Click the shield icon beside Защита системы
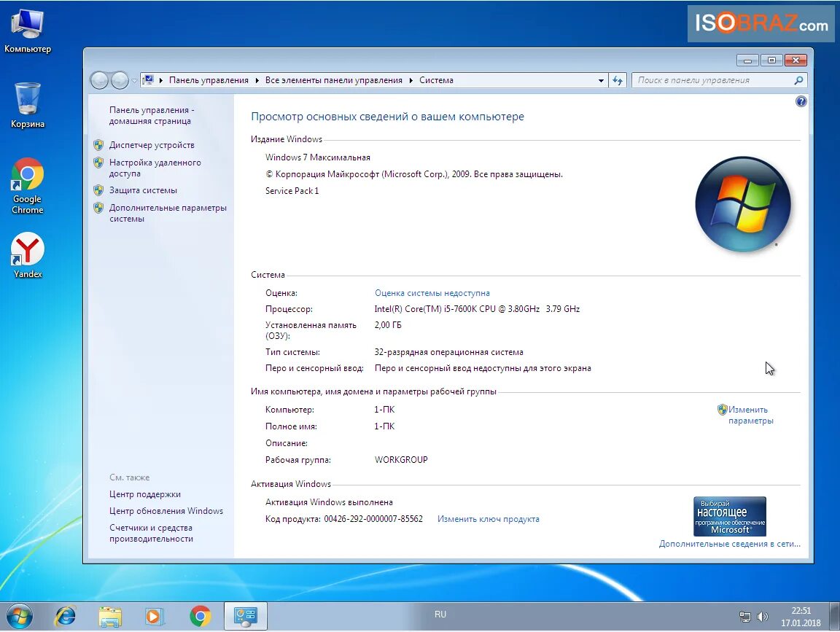The image size is (840, 632). 98,190
